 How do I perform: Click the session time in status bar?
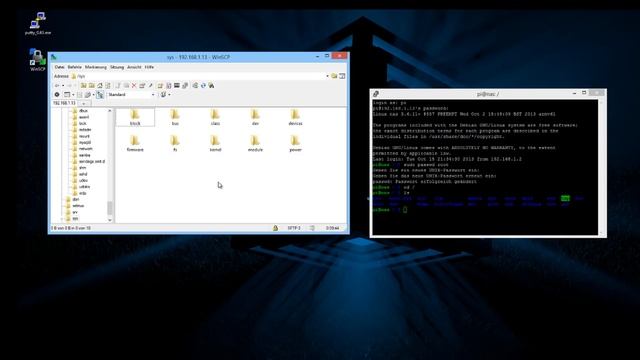tap(332, 228)
